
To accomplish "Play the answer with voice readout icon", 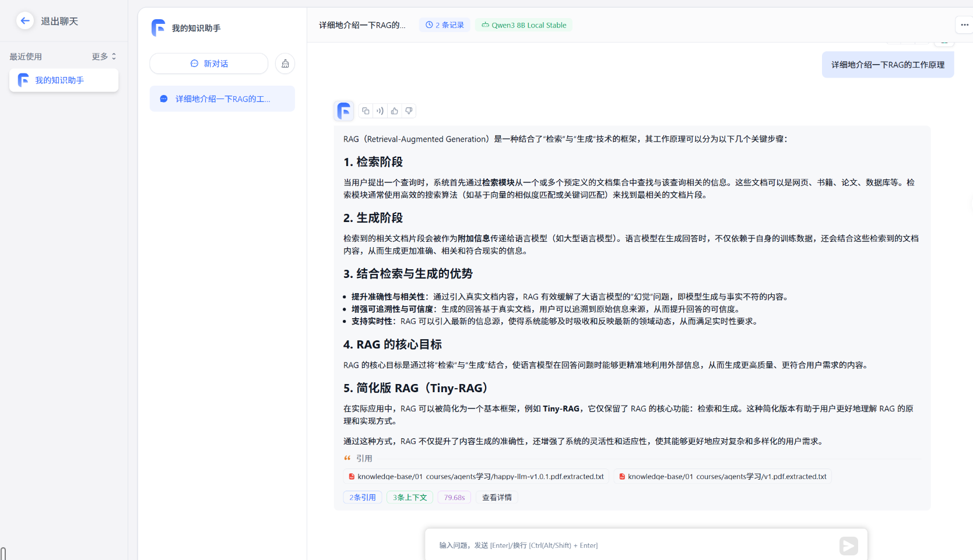I will [x=380, y=111].
